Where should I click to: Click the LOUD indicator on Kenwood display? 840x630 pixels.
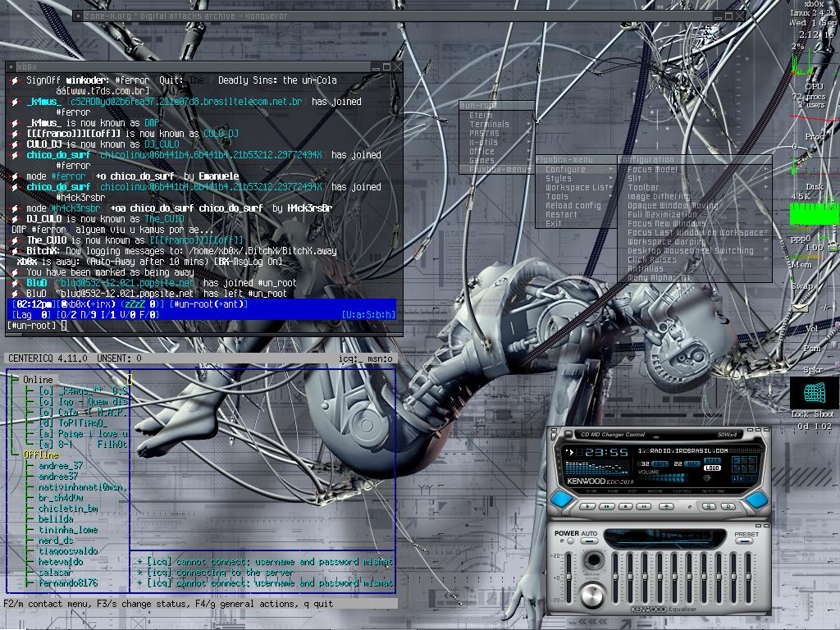pyautogui.click(x=712, y=468)
